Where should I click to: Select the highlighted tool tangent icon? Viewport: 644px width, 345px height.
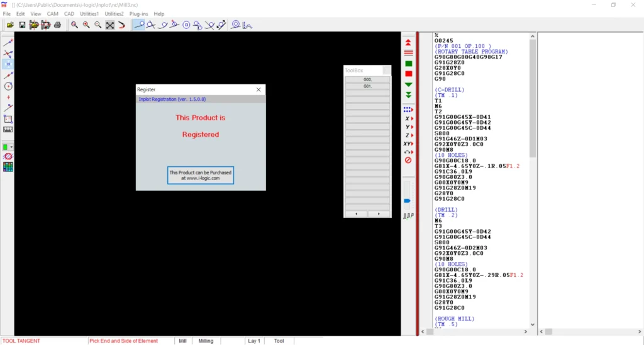click(x=139, y=25)
